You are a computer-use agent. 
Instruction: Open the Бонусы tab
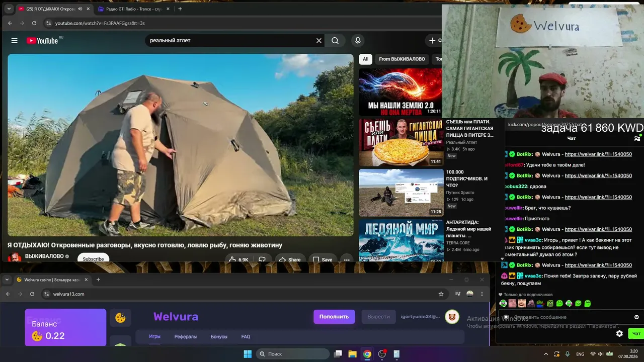[219, 336]
